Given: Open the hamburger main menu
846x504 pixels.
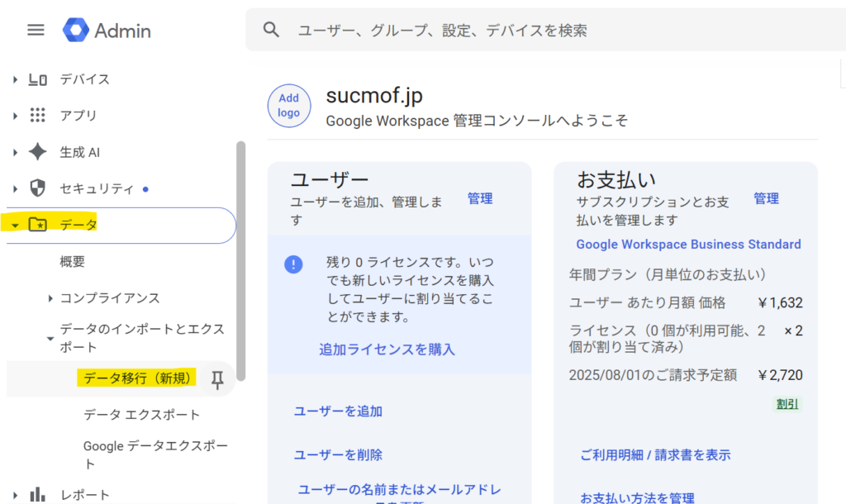Looking at the screenshot, I should click(x=36, y=30).
